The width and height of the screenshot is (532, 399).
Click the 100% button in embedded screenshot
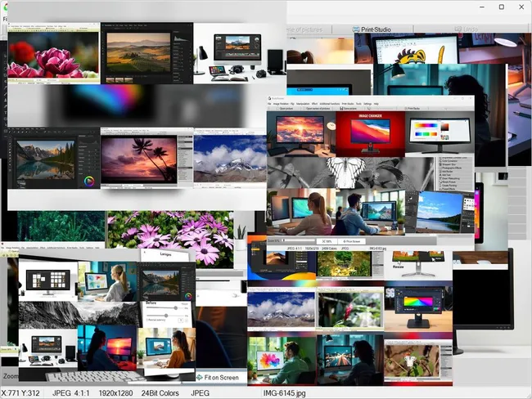(x=327, y=241)
